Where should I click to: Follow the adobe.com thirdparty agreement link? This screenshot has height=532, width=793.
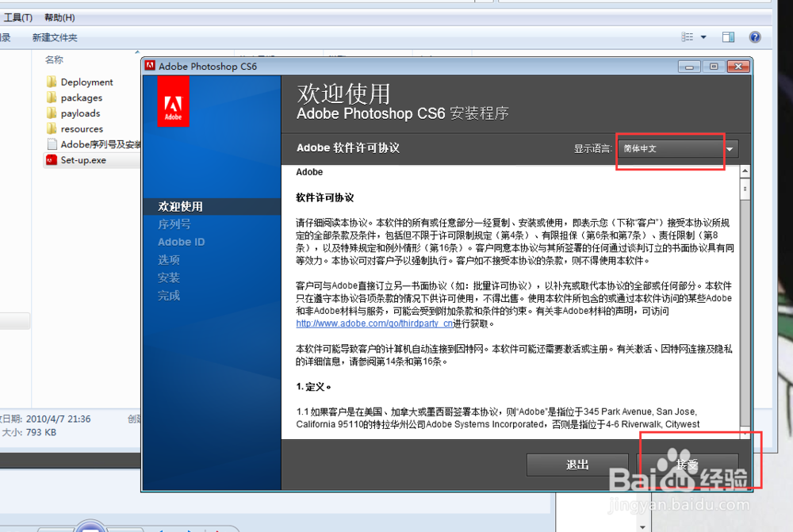click(x=374, y=323)
